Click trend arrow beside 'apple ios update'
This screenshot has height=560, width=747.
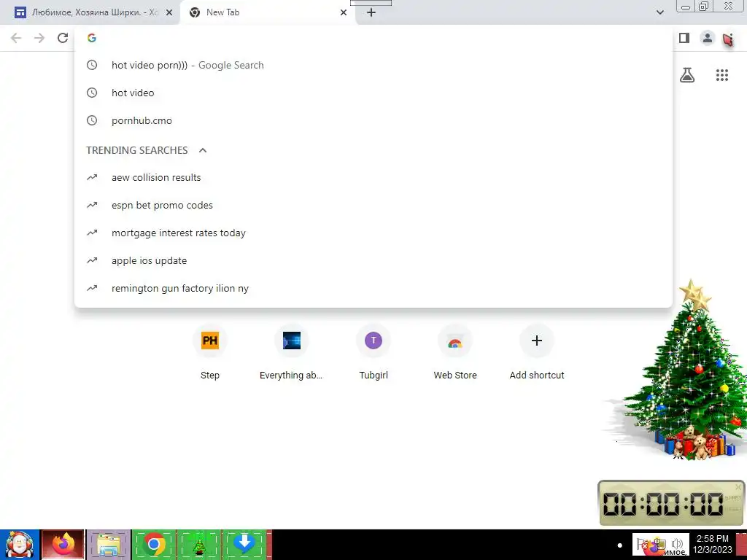(x=92, y=260)
